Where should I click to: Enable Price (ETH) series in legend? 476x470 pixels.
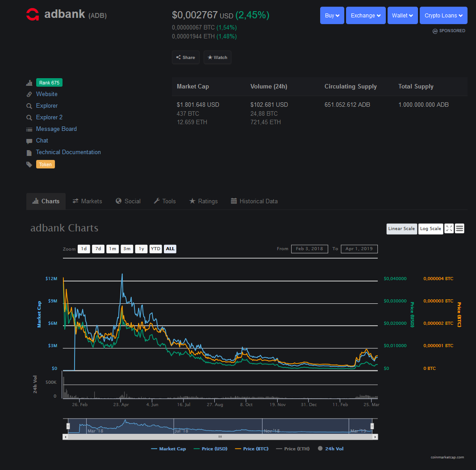(292, 449)
